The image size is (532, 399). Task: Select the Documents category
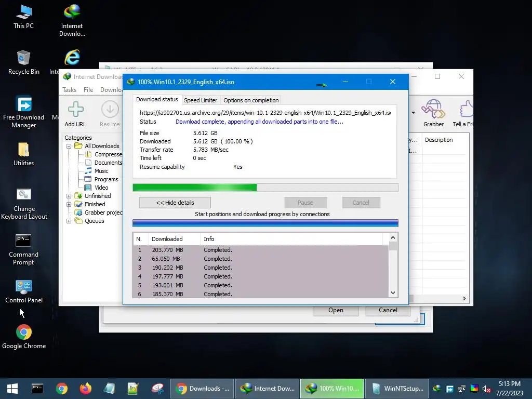point(104,163)
